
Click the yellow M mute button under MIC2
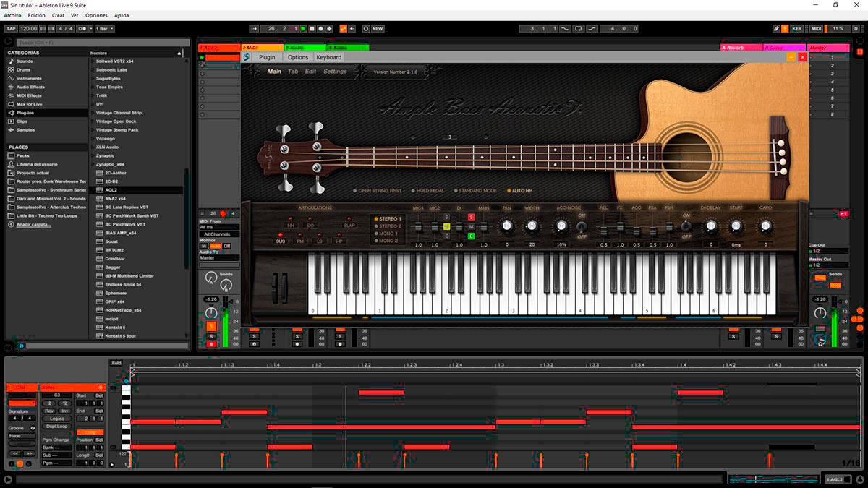click(x=447, y=226)
